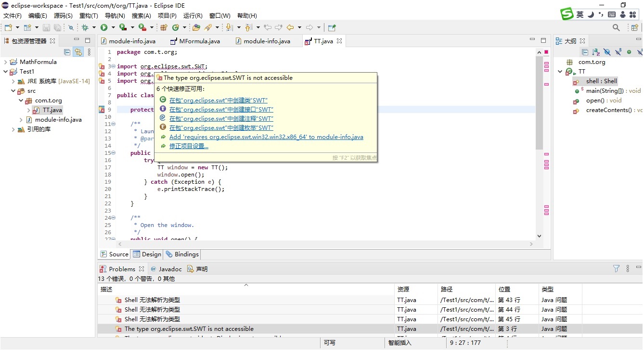Switch to the Bindings tab
644x353 pixels.
[182, 254]
